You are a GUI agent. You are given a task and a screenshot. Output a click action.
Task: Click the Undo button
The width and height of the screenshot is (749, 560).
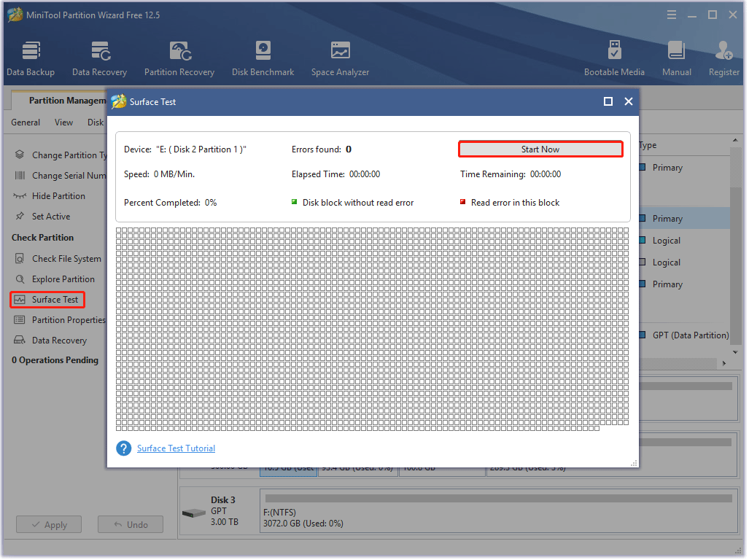click(x=131, y=525)
